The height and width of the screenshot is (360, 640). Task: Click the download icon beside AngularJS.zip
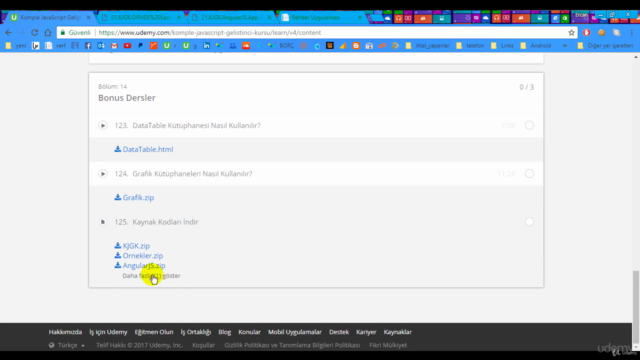118,265
